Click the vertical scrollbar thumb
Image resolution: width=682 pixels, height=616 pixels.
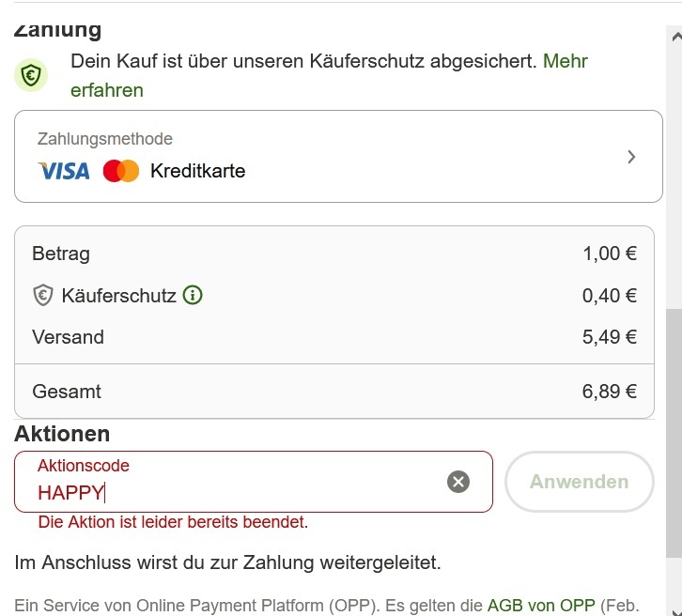674,433
